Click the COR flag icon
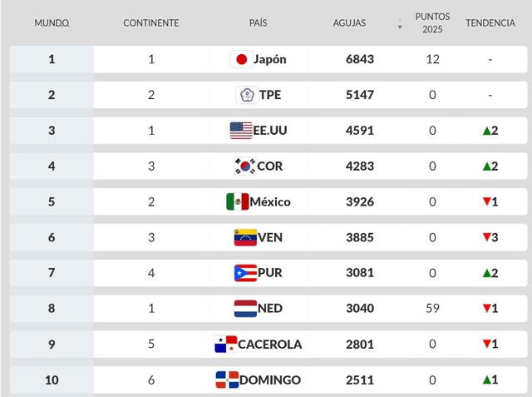Viewport: 532px width, 397px height. (x=244, y=166)
